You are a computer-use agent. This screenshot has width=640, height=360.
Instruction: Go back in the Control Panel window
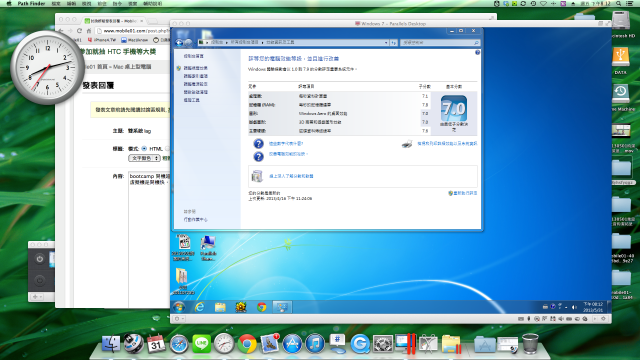pos(179,42)
